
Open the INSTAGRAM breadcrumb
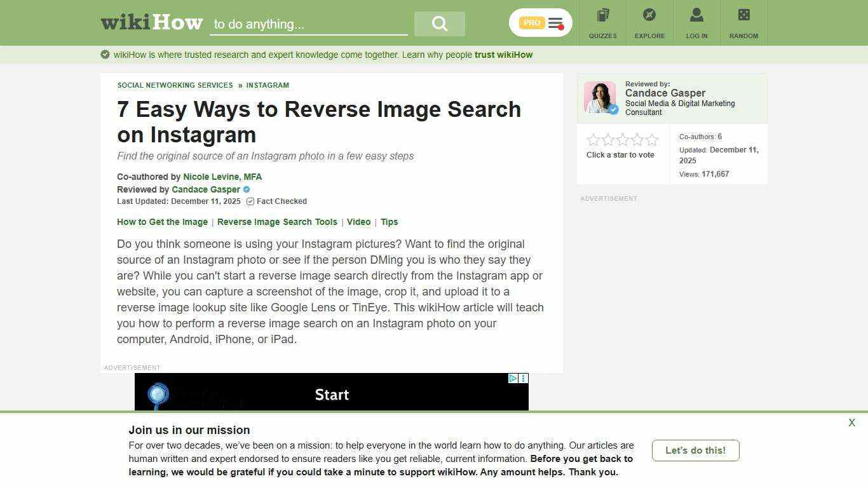268,85
